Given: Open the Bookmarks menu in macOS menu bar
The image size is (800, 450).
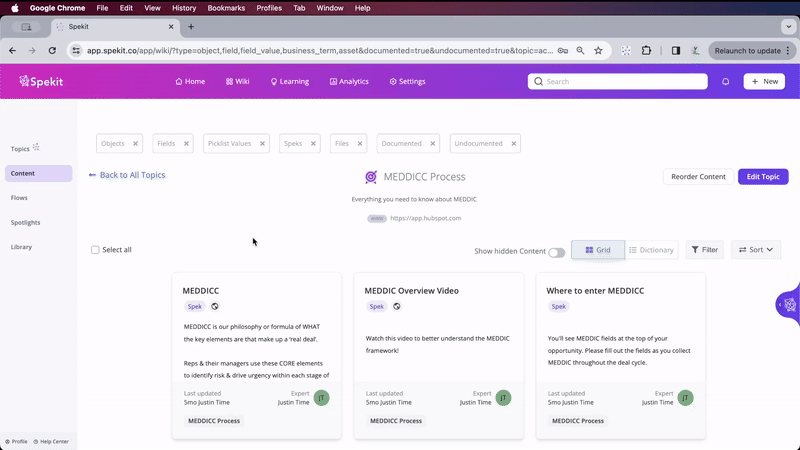Looking at the screenshot, I should coord(226,8).
